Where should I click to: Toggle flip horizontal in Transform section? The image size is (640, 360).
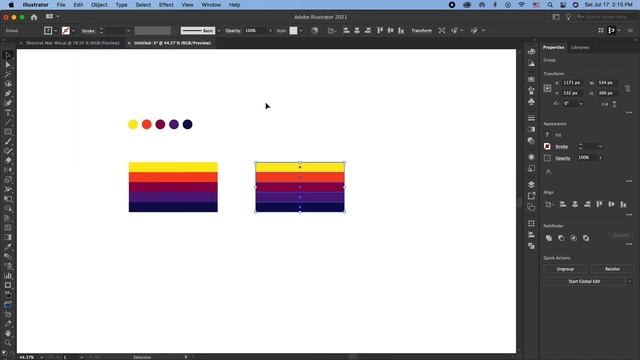(605, 104)
